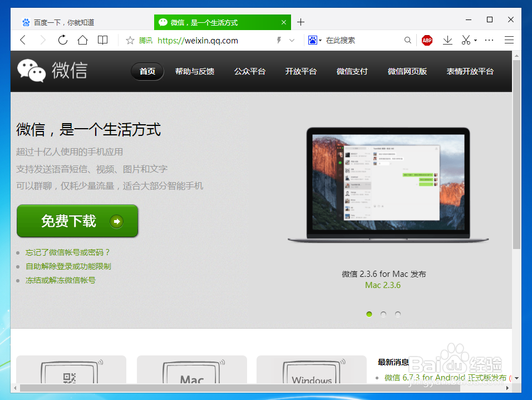The image size is (532, 400).
Task: Select the second carousel dot
Action: 383,314
